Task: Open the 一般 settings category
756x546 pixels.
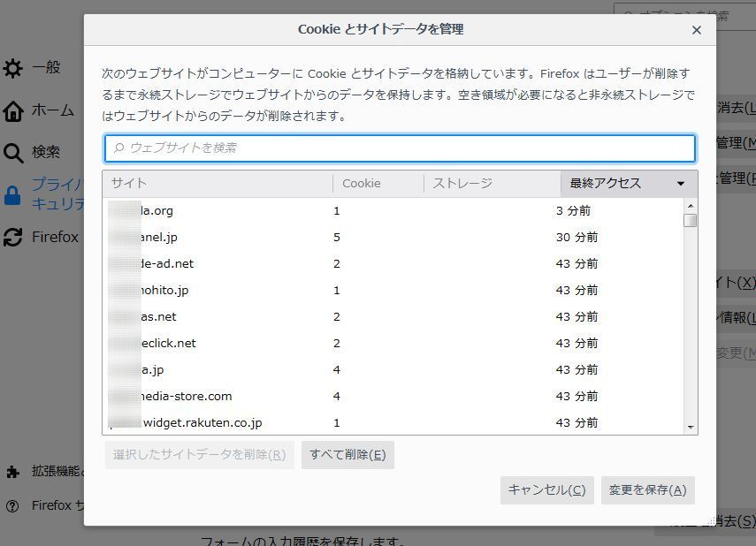Action: pos(46,67)
